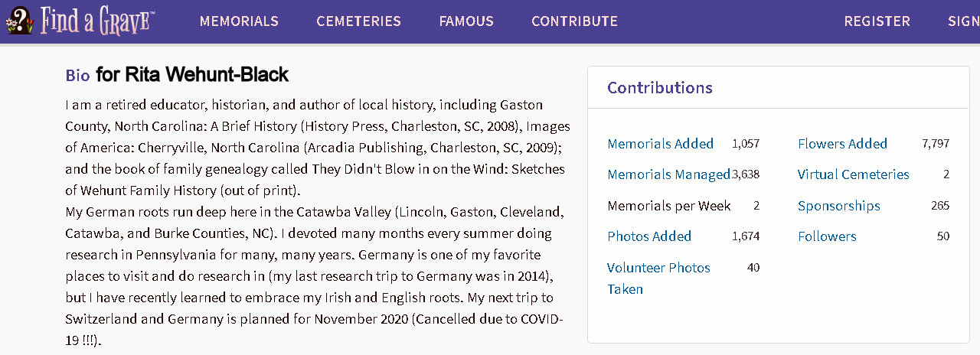Click the Sponsorships link
Image resolution: width=980 pixels, height=355 pixels.
coord(838,206)
